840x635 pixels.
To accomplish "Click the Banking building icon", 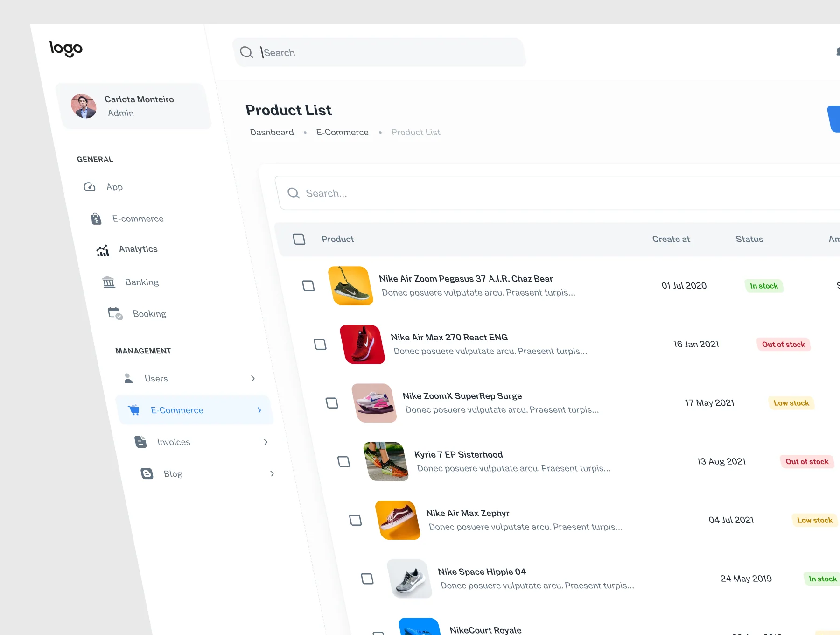I will [x=109, y=282].
